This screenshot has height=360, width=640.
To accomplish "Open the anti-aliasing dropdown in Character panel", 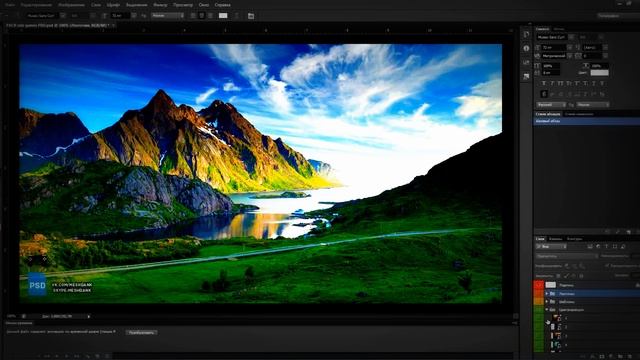I will tap(593, 104).
